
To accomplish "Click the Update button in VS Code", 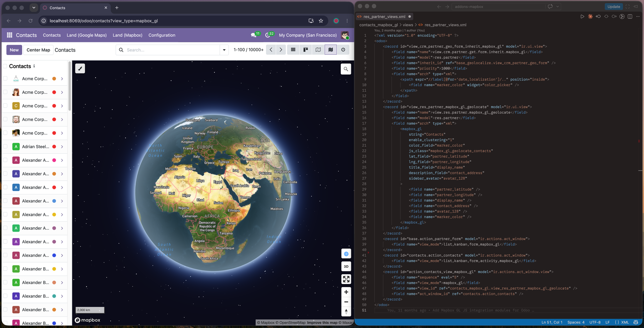I will [613, 6].
